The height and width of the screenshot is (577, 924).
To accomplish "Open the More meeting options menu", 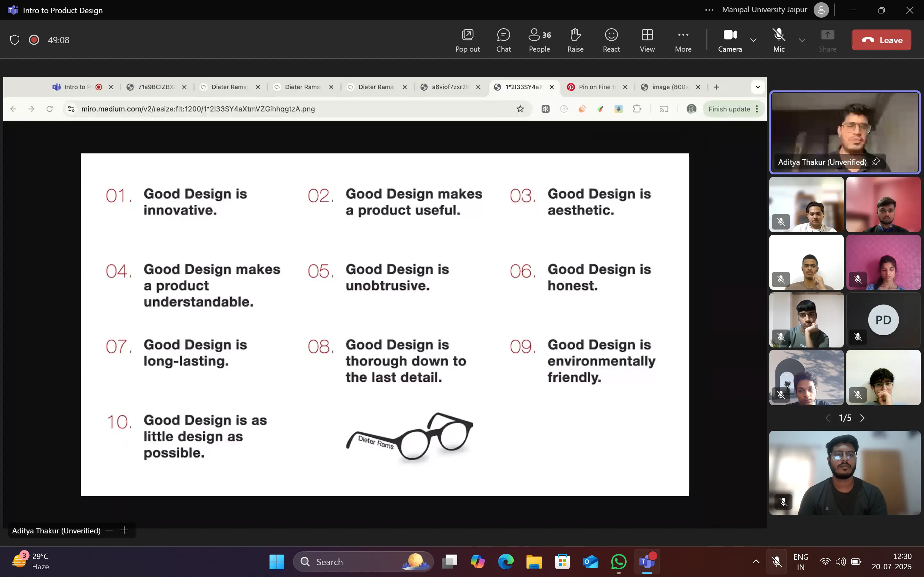I will (x=683, y=40).
